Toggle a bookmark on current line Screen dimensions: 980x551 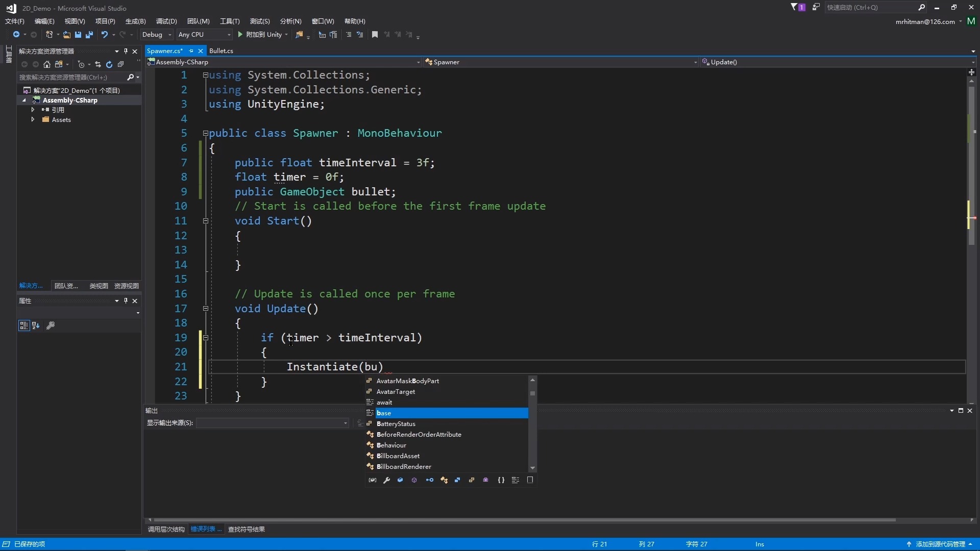[375, 35]
